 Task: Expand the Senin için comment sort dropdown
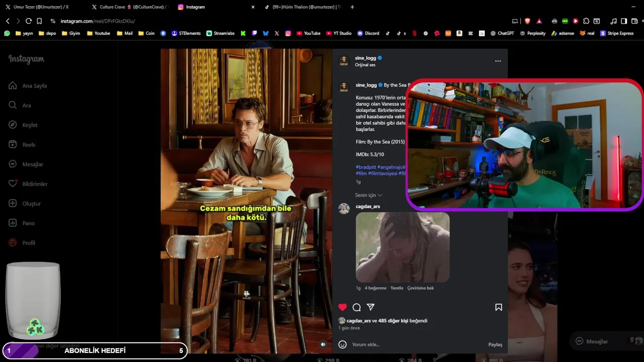click(368, 195)
